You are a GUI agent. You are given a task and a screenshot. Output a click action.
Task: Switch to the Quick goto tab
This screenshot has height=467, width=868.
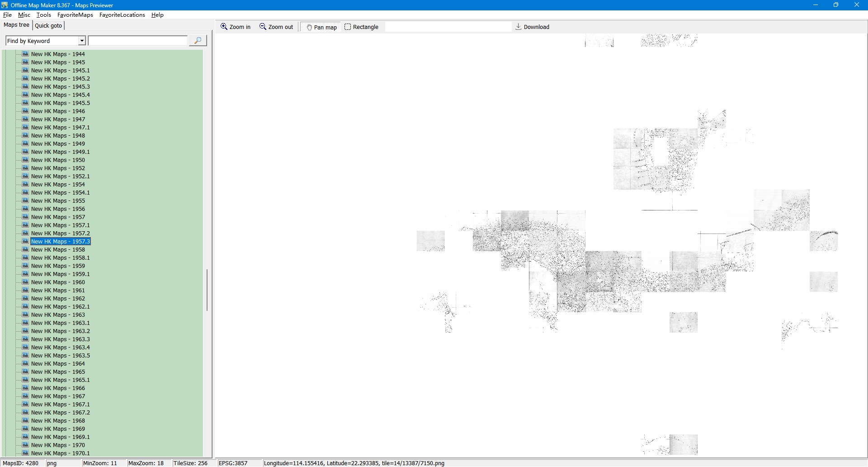(x=48, y=25)
